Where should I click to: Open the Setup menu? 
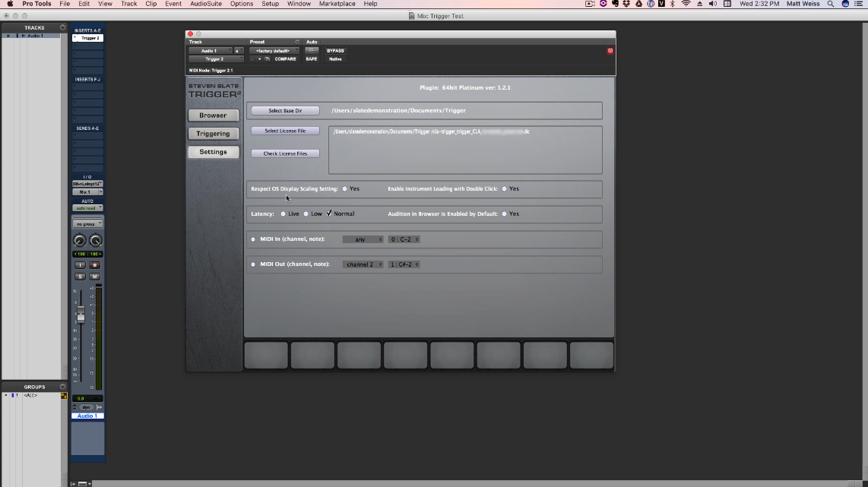[x=270, y=4]
